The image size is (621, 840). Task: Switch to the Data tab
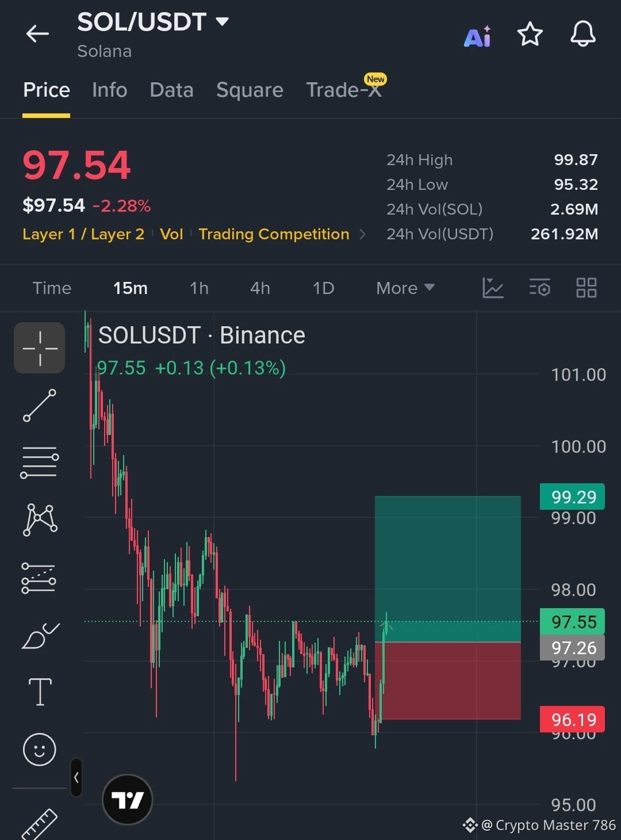point(171,90)
